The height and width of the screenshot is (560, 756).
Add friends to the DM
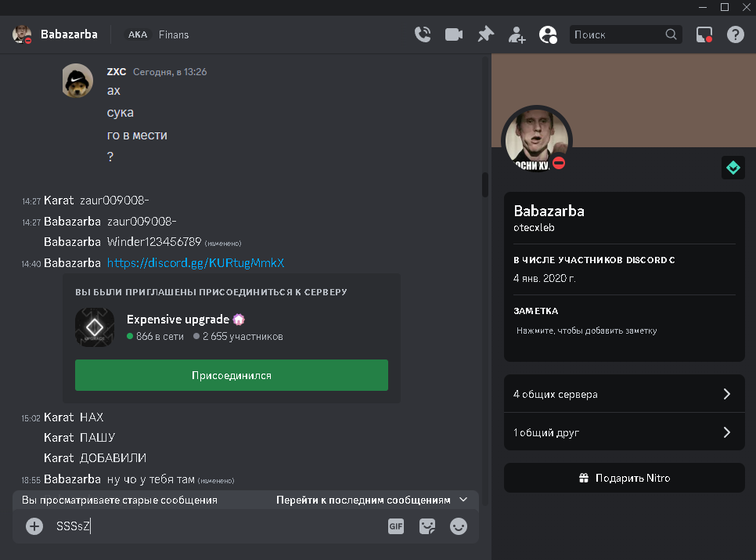click(517, 34)
